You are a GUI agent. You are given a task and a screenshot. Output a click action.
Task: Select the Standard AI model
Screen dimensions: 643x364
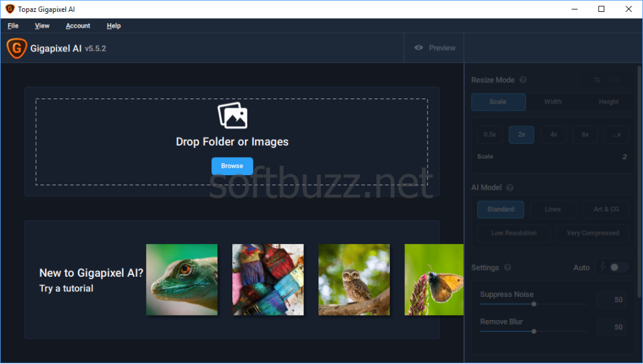500,210
